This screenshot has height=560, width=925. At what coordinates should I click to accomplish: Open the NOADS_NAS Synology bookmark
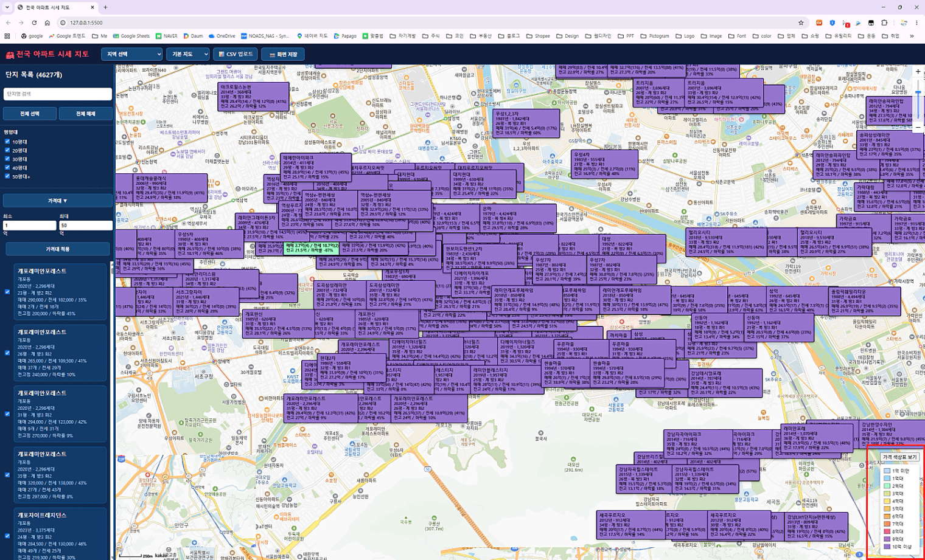coord(265,36)
